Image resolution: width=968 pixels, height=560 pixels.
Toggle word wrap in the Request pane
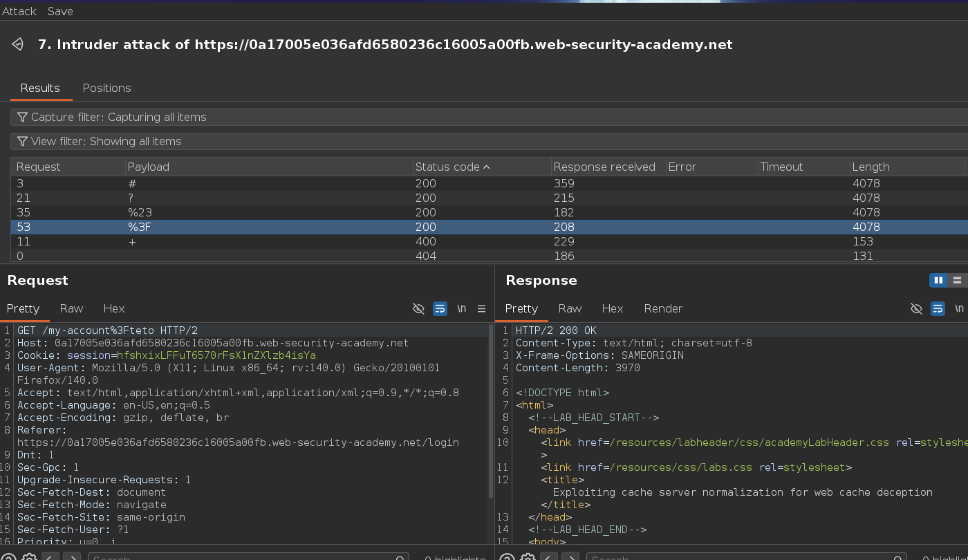pos(440,308)
